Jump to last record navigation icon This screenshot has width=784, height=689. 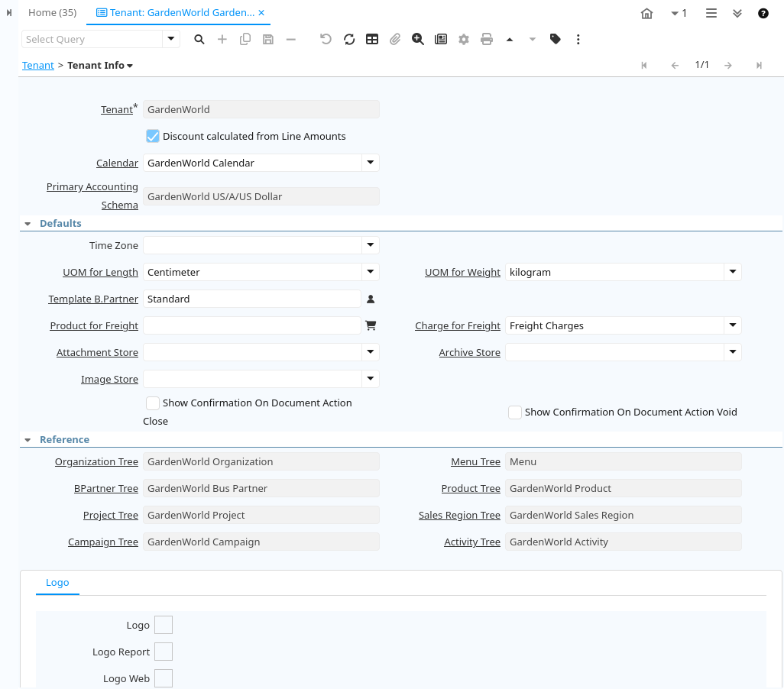[759, 66]
